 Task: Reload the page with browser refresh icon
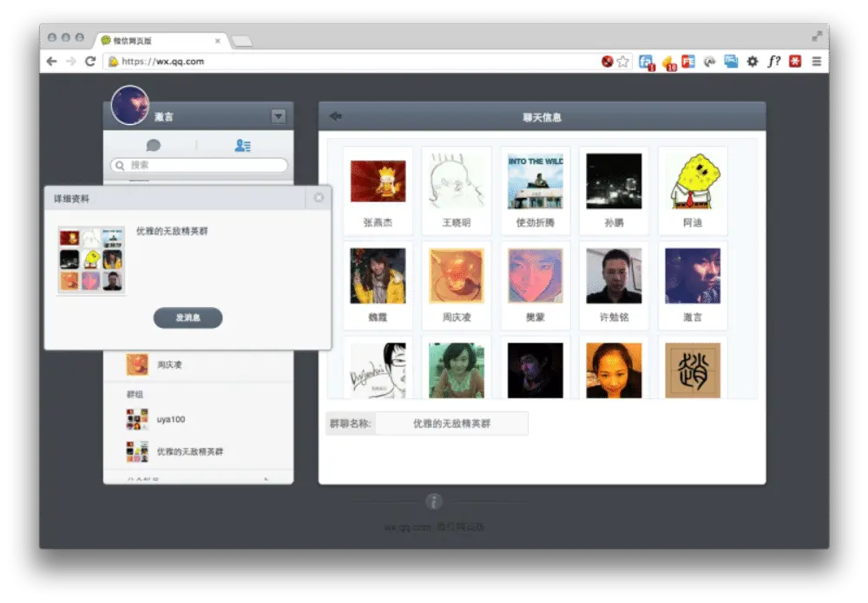click(90, 62)
